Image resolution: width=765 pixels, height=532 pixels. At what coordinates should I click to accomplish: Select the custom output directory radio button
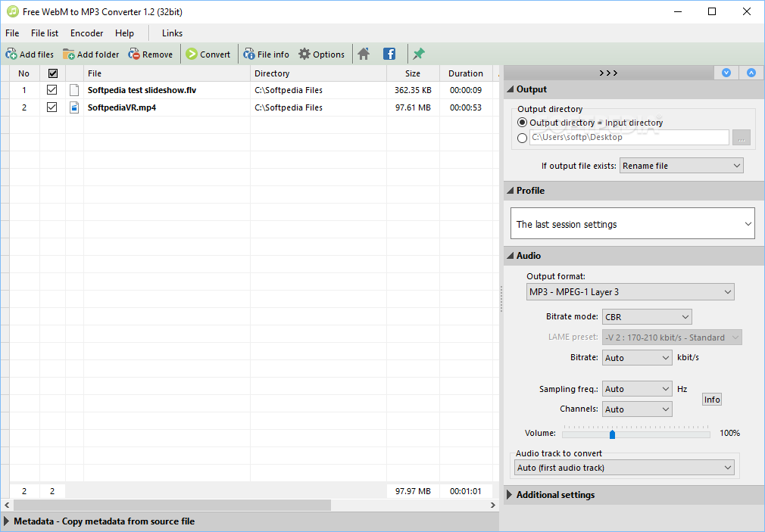click(x=522, y=138)
